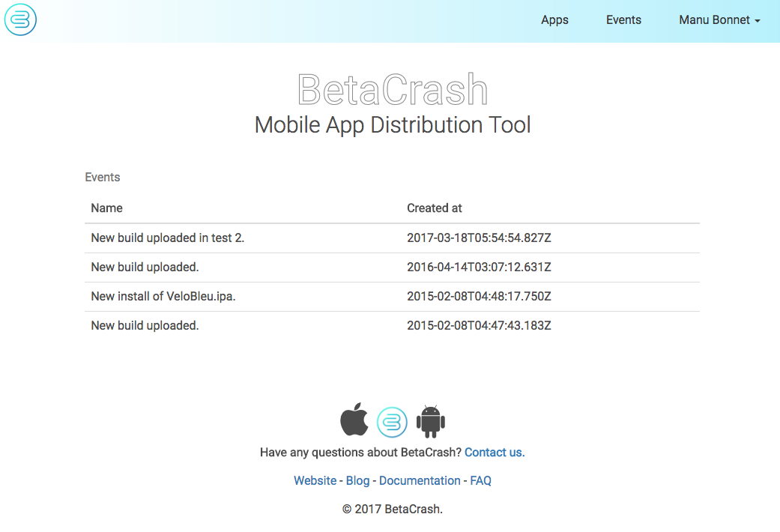Open the FAQ footer link
Viewport: 780px width, 532px height.
coord(480,481)
